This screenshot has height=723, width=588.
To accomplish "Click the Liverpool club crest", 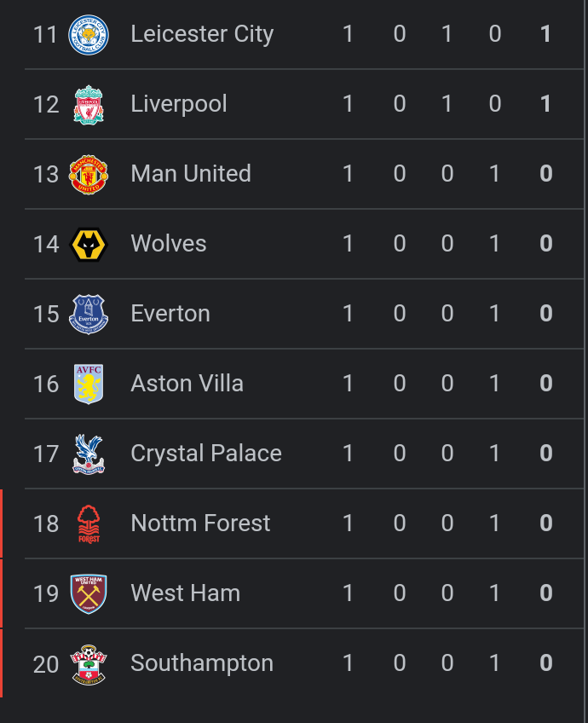I will 89,105.
